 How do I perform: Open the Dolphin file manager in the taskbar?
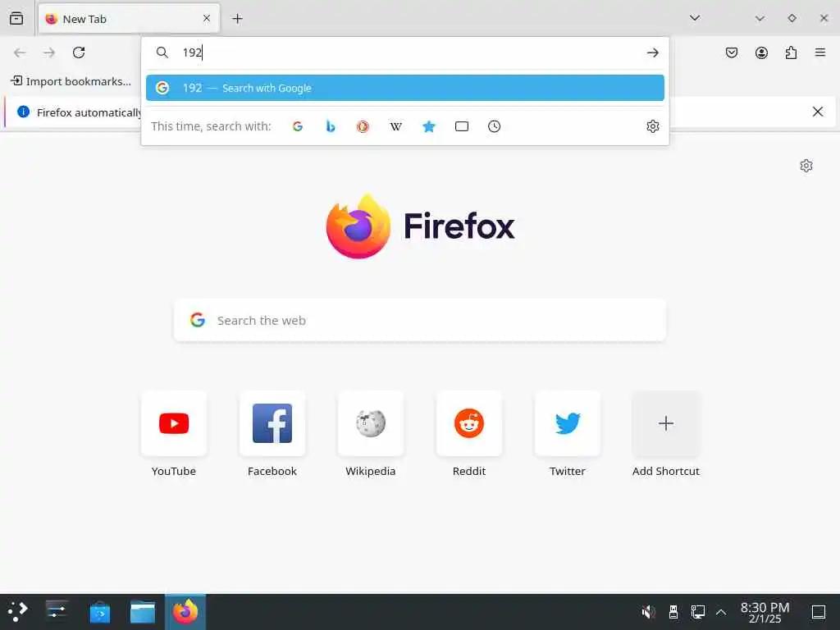point(143,612)
